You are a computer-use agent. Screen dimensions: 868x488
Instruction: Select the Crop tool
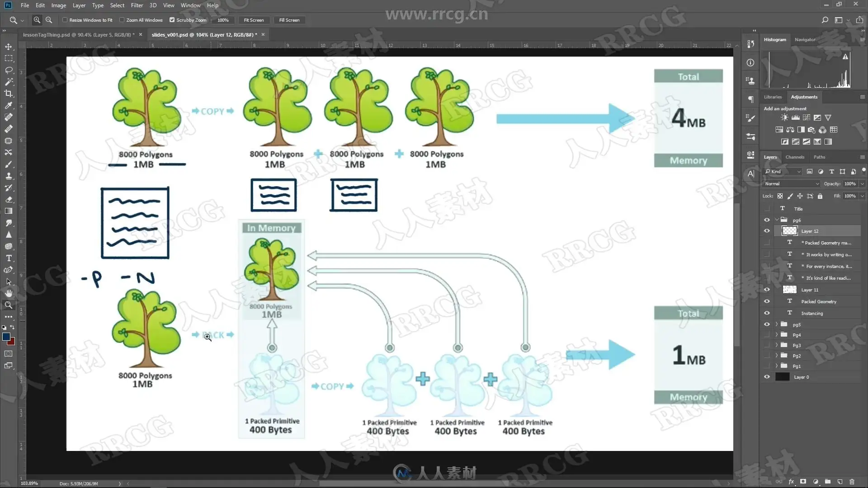(9, 94)
